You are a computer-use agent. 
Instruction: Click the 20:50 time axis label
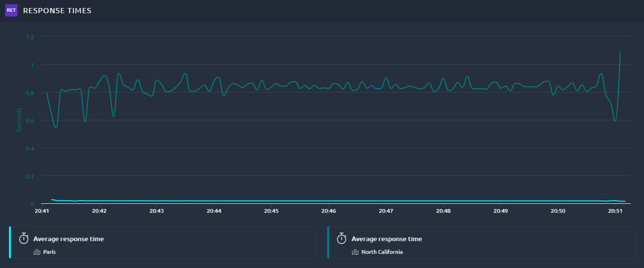click(558, 211)
